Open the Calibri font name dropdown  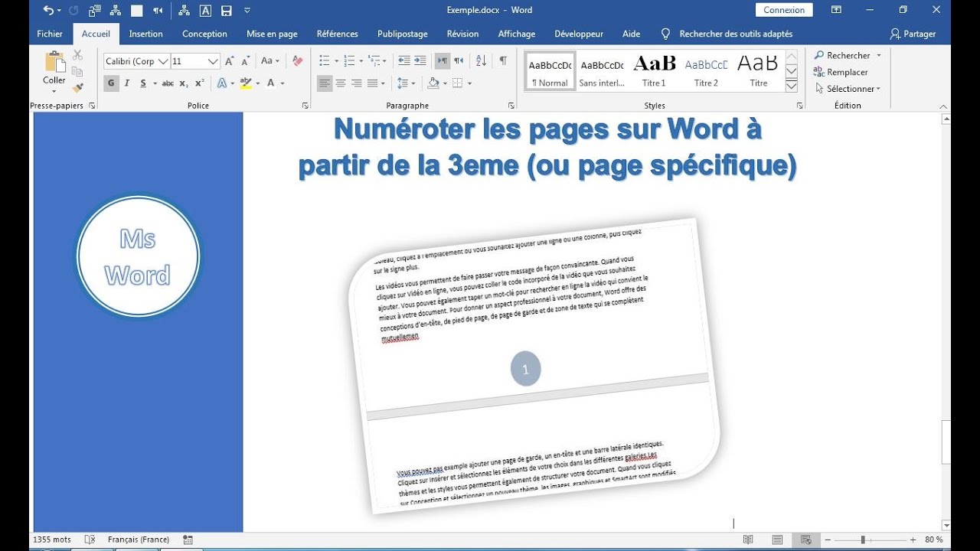click(x=163, y=61)
